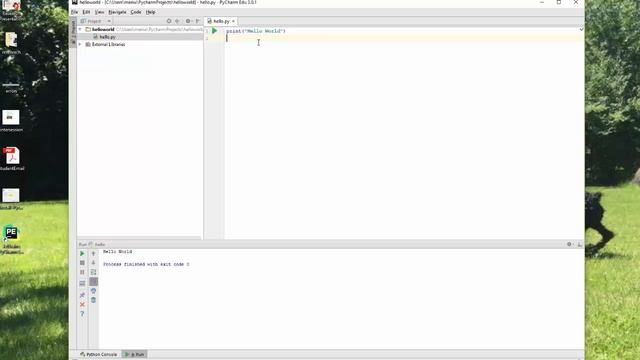Click the Up stack trace arrow in Run panel

point(93,253)
